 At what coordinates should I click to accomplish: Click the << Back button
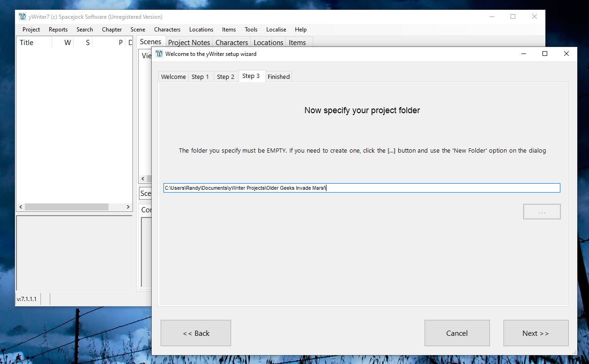pos(196,333)
